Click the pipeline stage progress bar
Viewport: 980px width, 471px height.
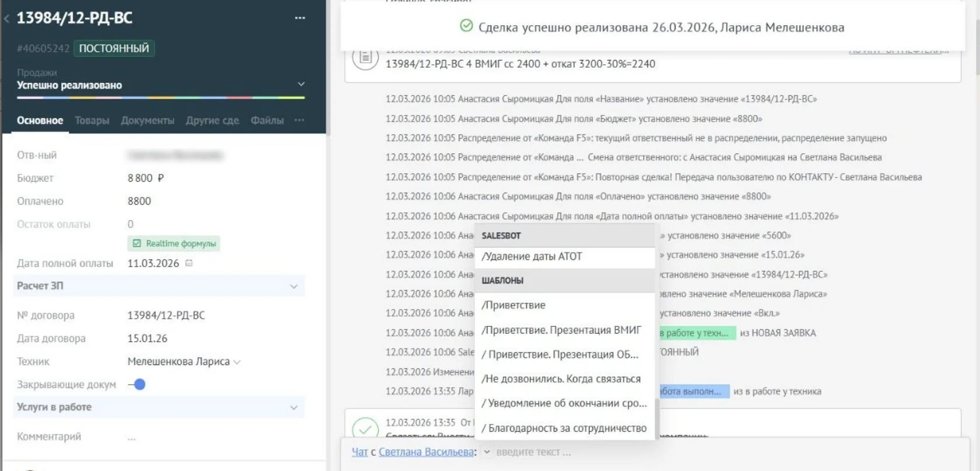coord(161,97)
